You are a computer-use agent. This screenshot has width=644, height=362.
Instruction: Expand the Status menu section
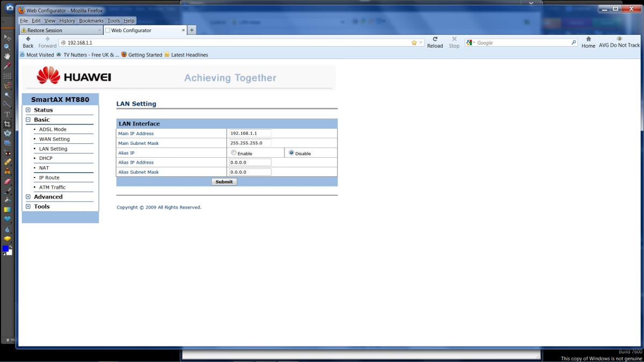pyautogui.click(x=28, y=110)
